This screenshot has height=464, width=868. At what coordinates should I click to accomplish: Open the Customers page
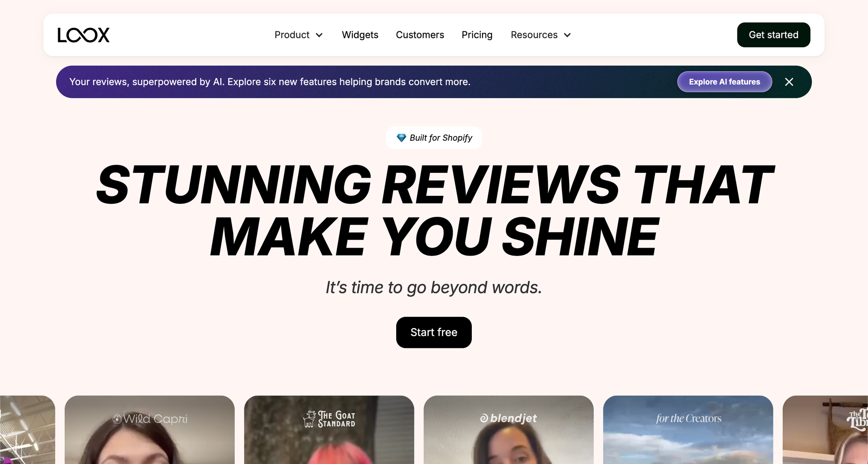(x=420, y=35)
